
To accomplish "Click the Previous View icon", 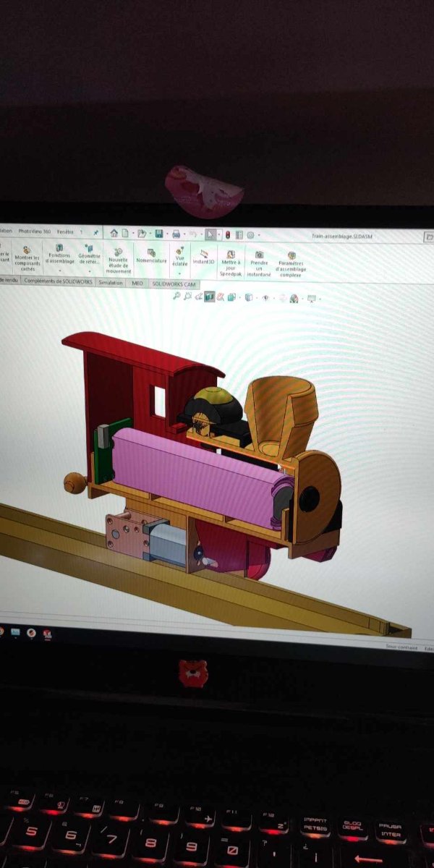I will click(199, 297).
